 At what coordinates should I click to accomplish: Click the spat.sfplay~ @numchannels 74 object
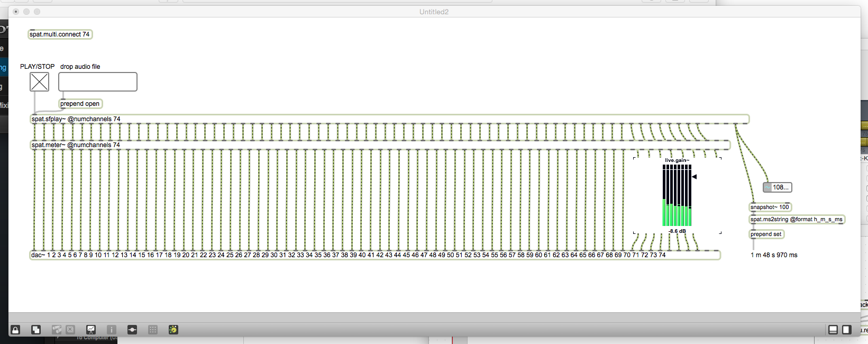(390, 119)
